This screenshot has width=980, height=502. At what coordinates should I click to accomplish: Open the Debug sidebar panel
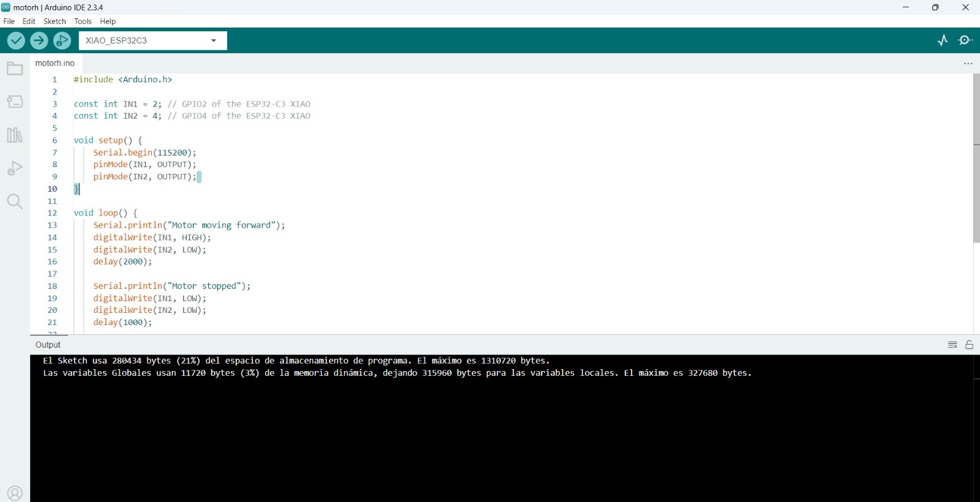click(x=15, y=168)
